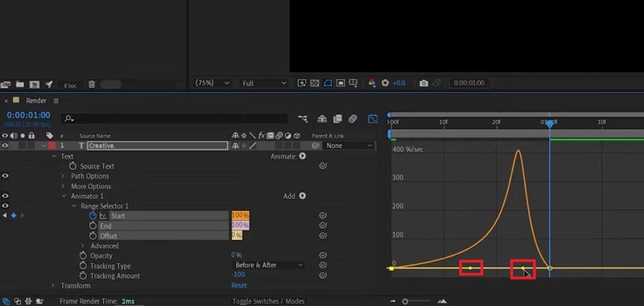Collapse the Creative. layer twirl arrow

[43, 146]
